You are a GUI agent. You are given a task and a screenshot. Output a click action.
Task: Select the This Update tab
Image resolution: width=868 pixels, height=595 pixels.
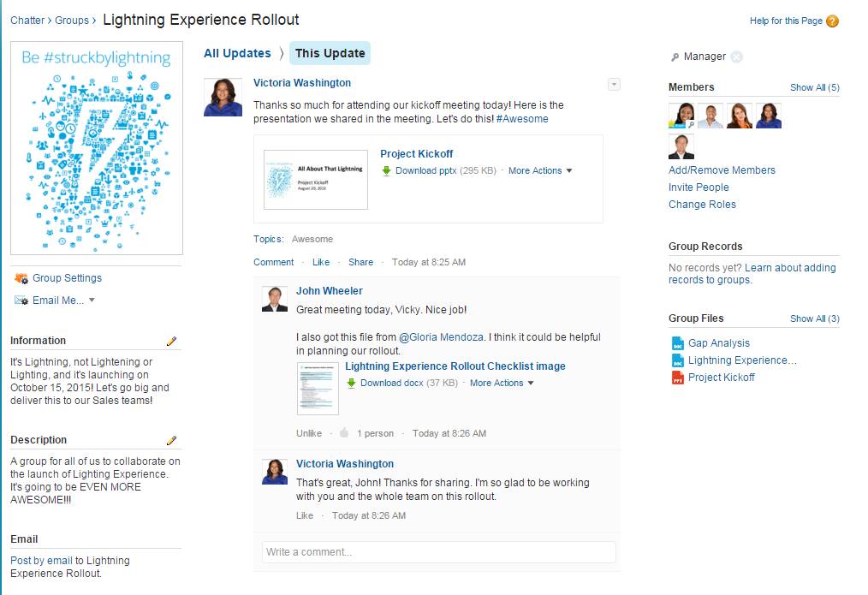point(330,53)
